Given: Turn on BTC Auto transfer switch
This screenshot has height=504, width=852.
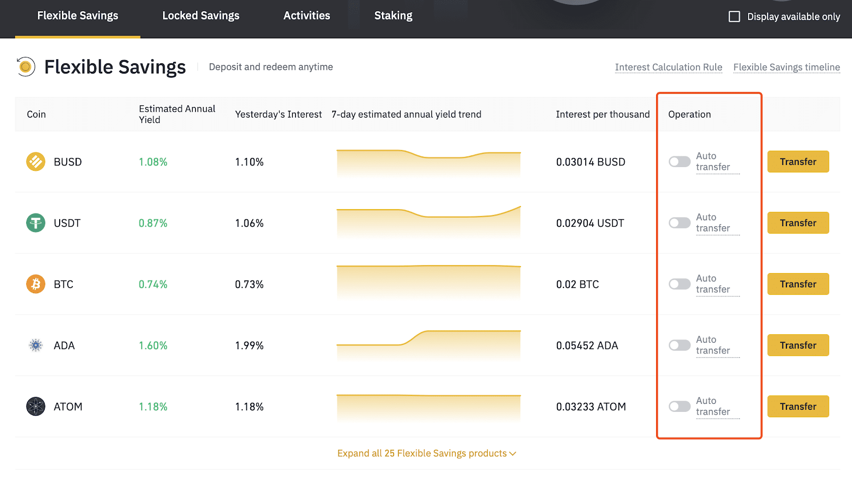Looking at the screenshot, I should (679, 284).
